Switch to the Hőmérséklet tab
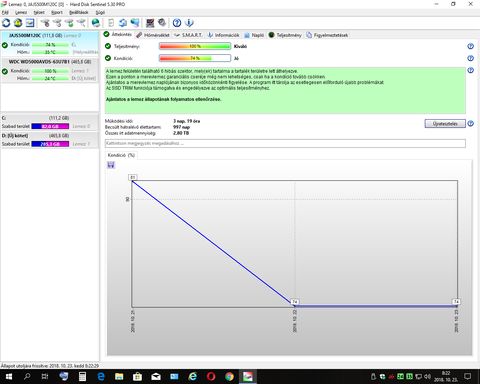480x384 pixels. (x=153, y=35)
